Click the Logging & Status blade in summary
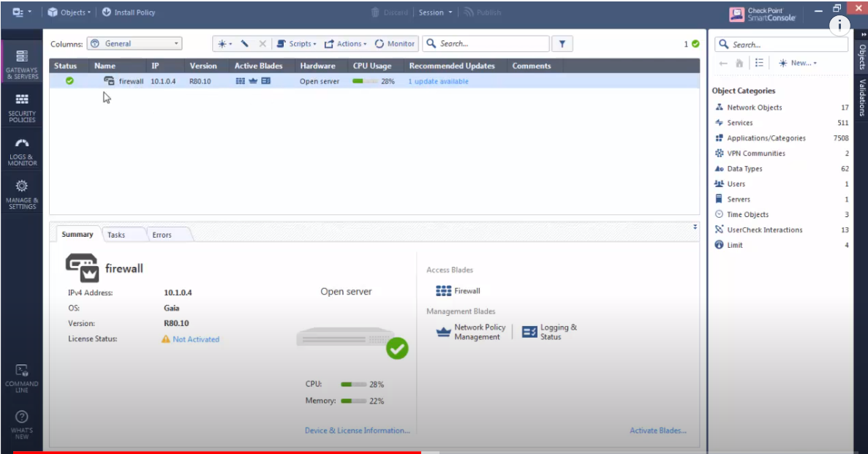Image resolution: width=868 pixels, height=454 pixels. pos(549,332)
